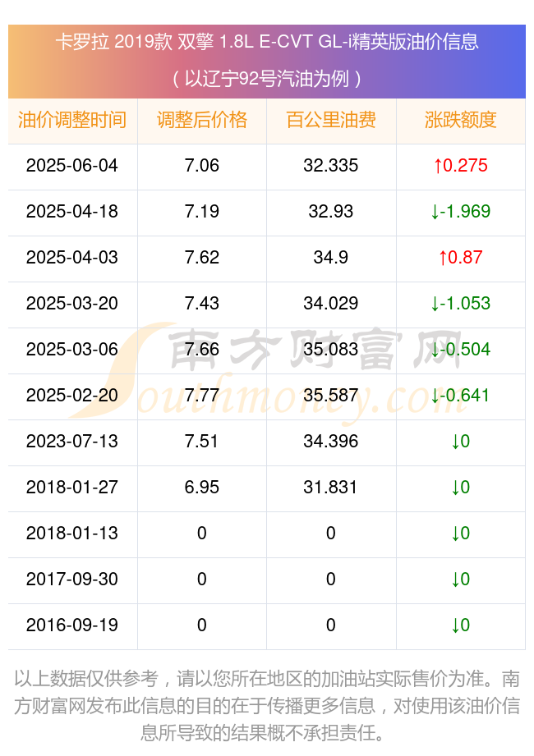Image resolution: width=534 pixels, height=756 pixels.
Task: Click the green ↓-0.641 change value
Action: 461,396
